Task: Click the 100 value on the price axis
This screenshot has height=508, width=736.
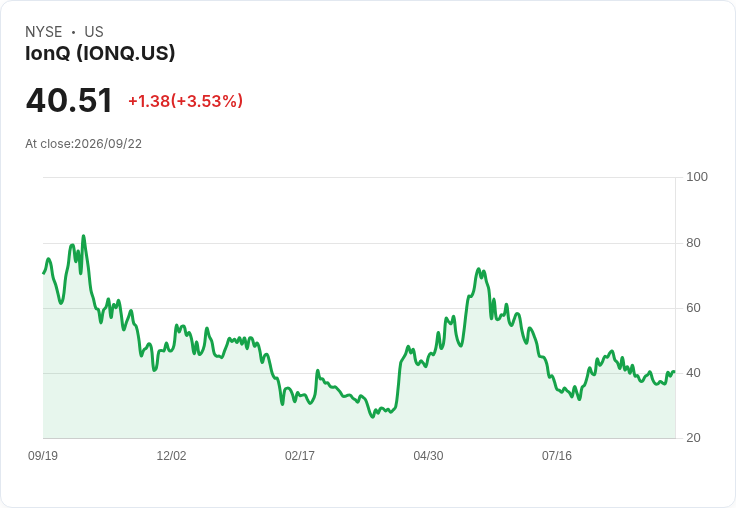Action: tap(697, 177)
